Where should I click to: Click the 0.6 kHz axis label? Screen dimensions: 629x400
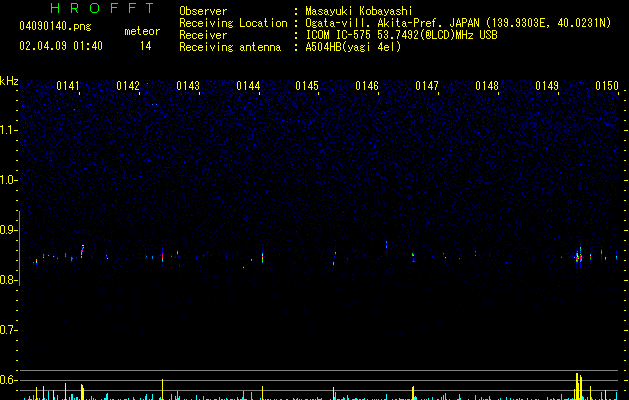(8, 380)
